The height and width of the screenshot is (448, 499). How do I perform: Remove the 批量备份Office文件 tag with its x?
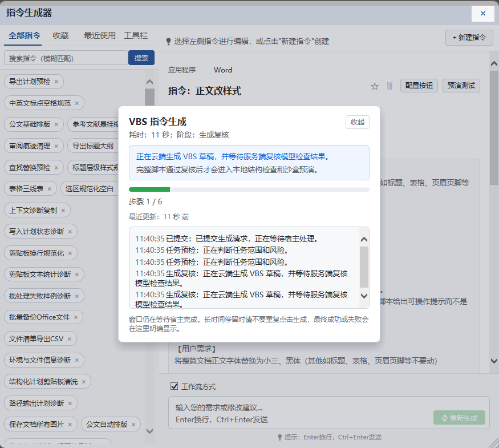pos(76,317)
